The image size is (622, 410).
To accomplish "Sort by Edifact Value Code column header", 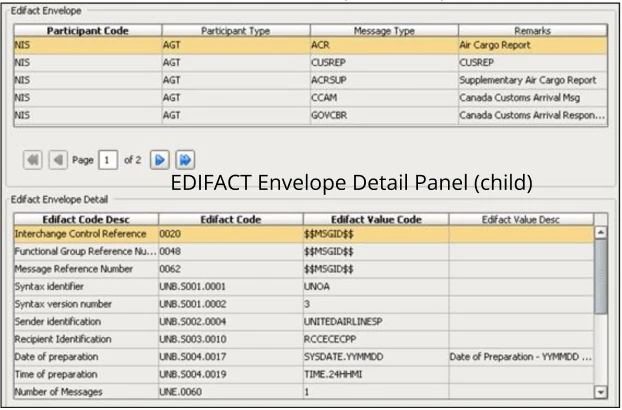I will click(x=376, y=219).
